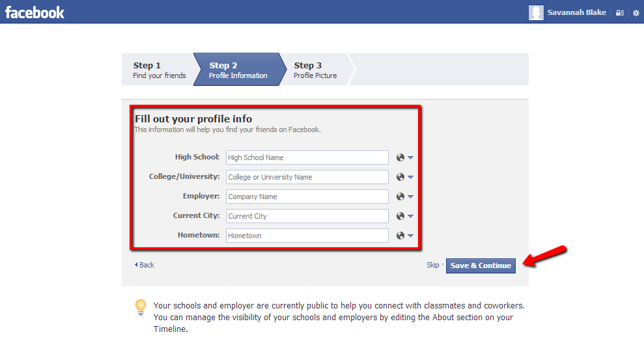Go to Step 3 Profile Picture
This screenshot has height=341, width=644.
pos(315,70)
